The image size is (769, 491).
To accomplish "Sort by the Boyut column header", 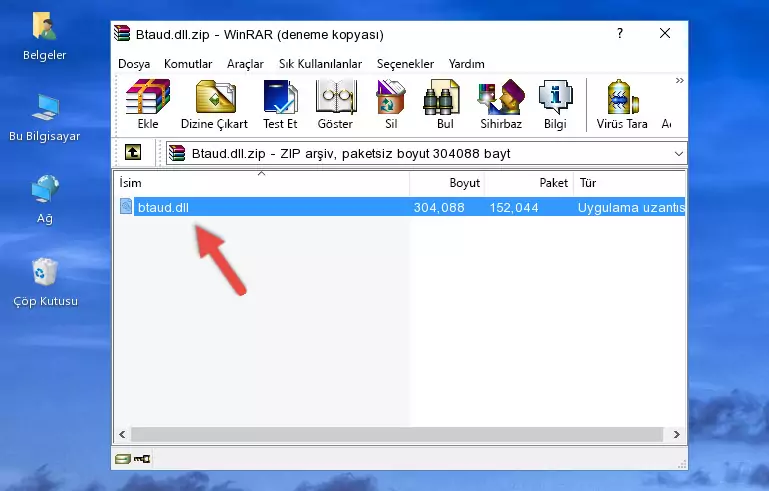I will pyautogui.click(x=447, y=183).
